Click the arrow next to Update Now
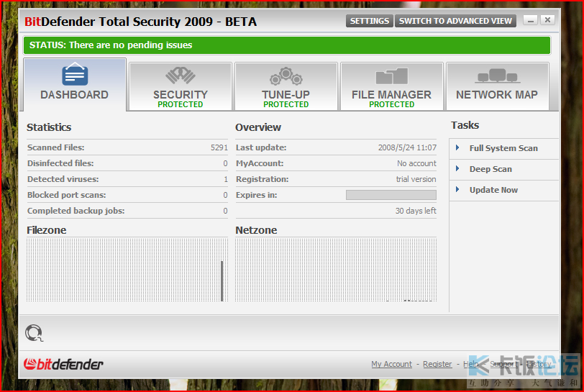The width and height of the screenshot is (584, 392). 457,189
